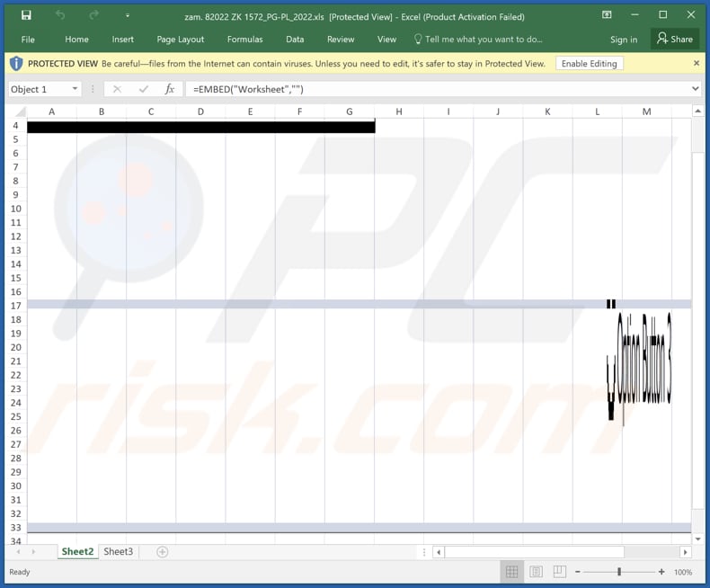Select row 10 header
The height and width of the screenshot is (588, 710).
tap(16, 209)
